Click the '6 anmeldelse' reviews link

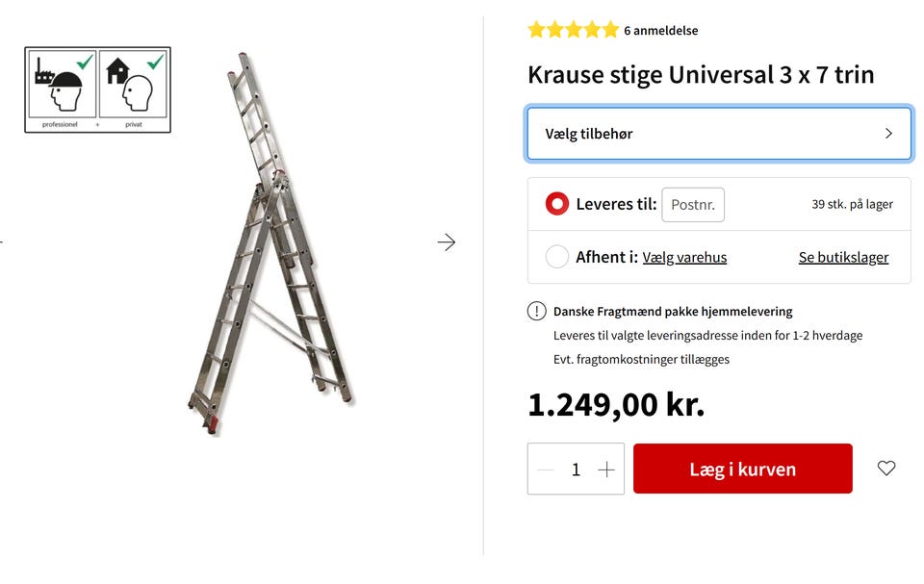[x=660, y=31]
